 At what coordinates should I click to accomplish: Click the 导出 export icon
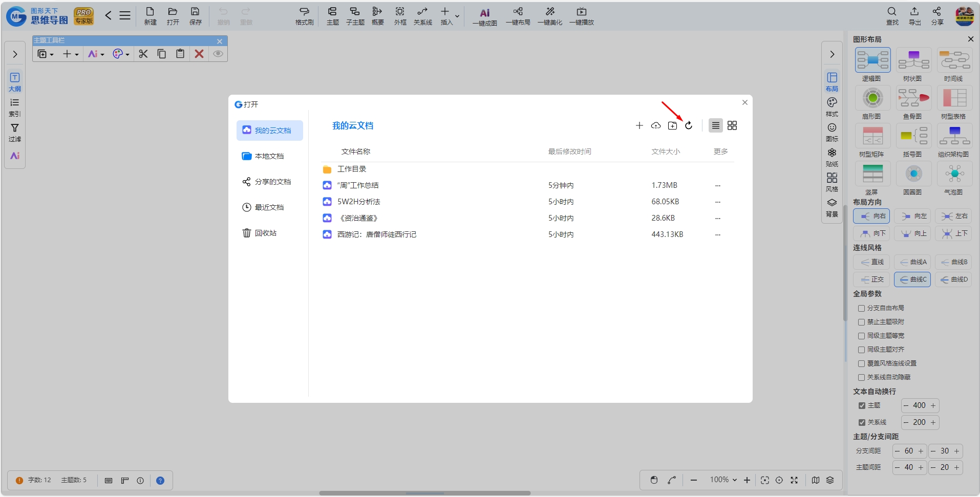tap(914, 16)
